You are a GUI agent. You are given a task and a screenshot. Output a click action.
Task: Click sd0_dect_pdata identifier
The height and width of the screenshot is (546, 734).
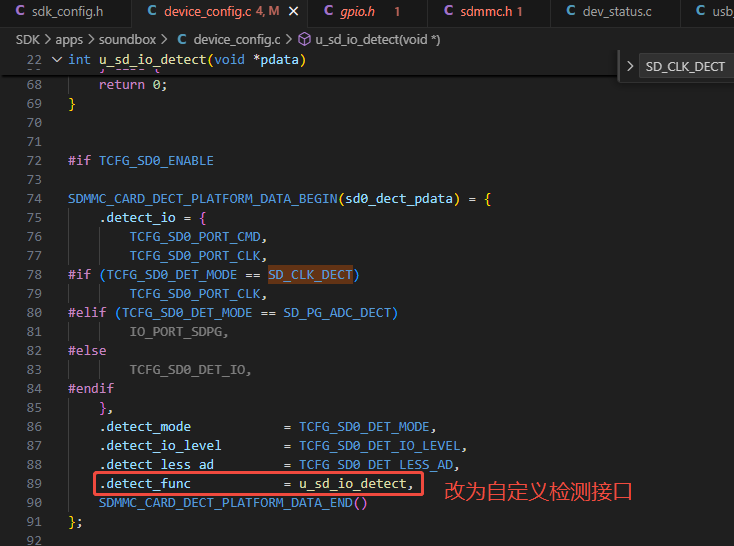(x=399, y=199)
